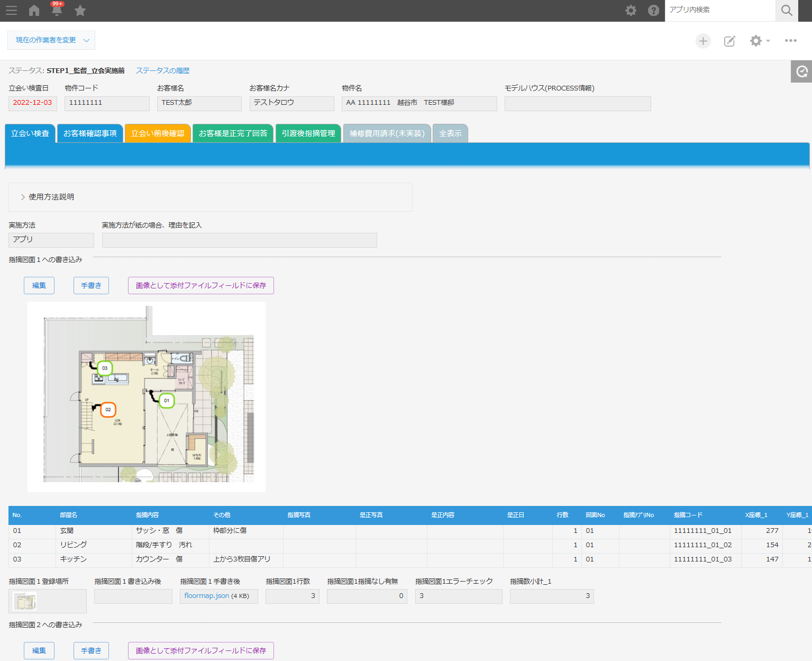
Task: Open the app settings gear dropdown
Action: click(759, 41)
